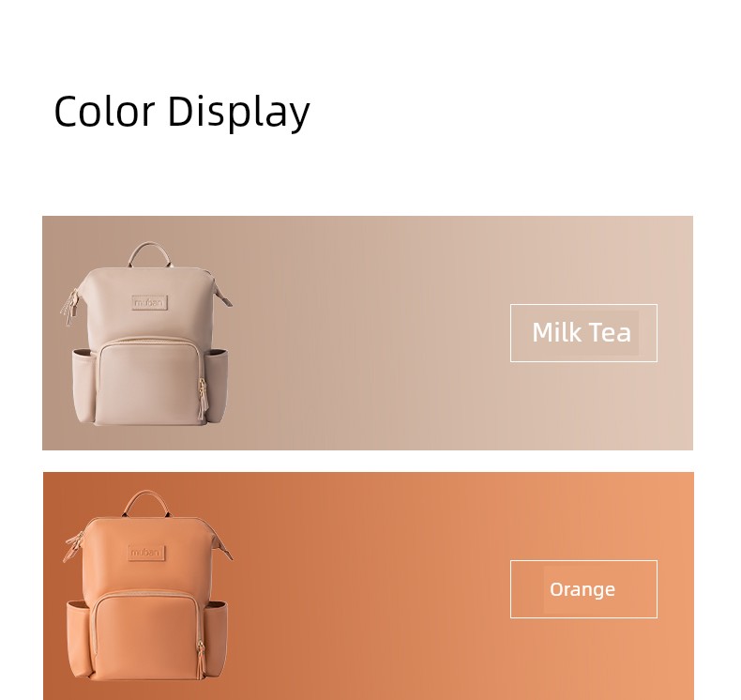Pick the beige gradient banner background

click(x=368, y=333)
